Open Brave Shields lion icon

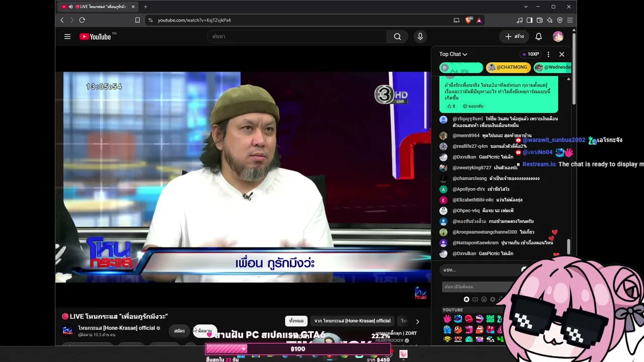point(469,20)
